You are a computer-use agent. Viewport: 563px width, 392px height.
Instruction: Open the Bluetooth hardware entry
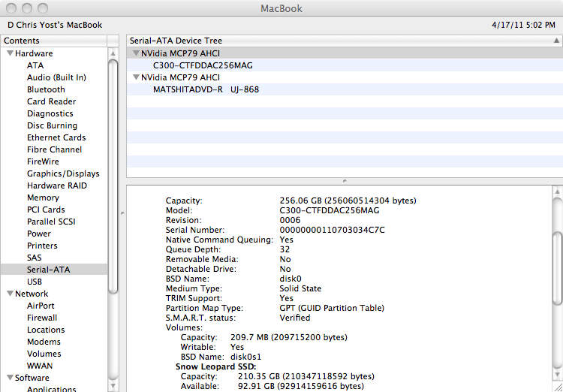[46, 89]
